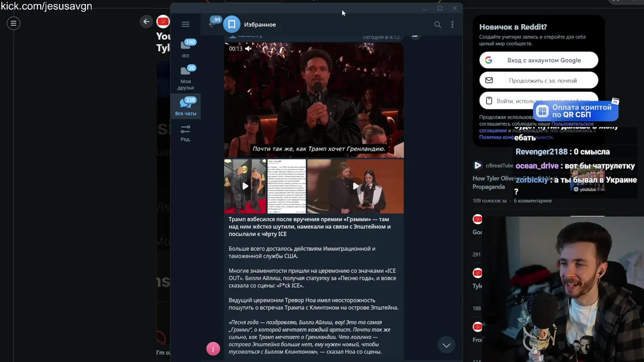Select the dct chat folder
This screenshot has width=644, height=362.
click(186, 49)
